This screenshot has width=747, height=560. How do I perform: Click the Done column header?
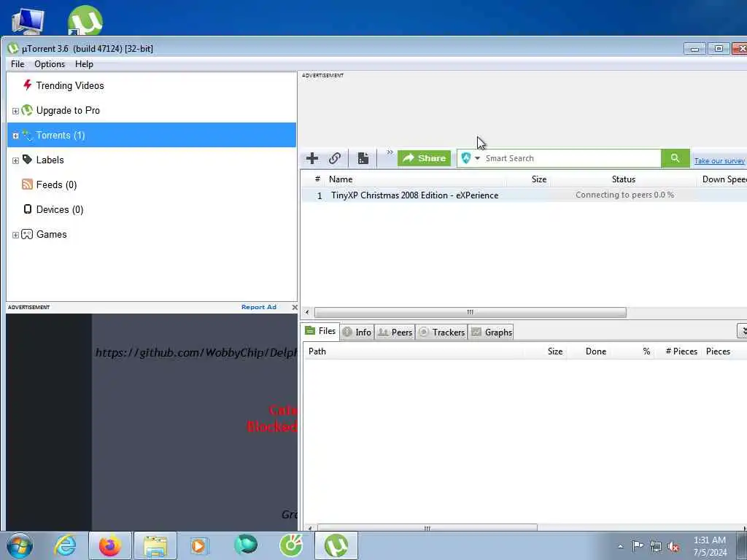[x=596, y=351]
